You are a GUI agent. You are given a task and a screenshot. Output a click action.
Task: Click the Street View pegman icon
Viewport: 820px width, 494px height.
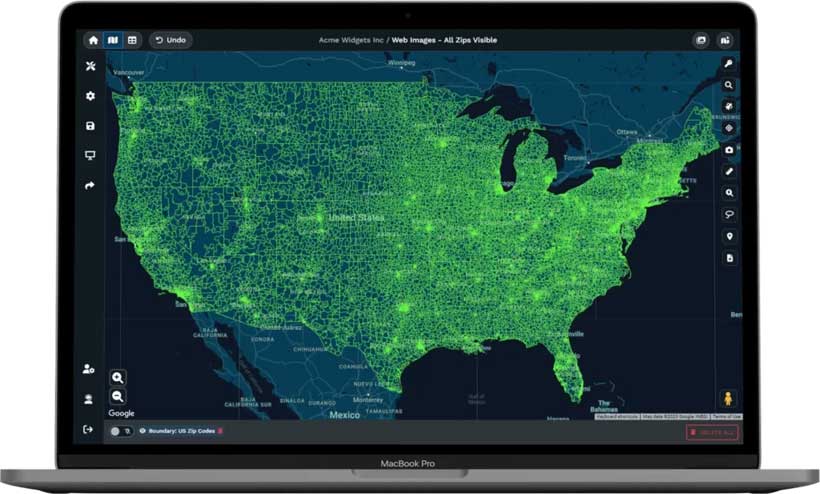pyautogui.click(x=729, y=399)
